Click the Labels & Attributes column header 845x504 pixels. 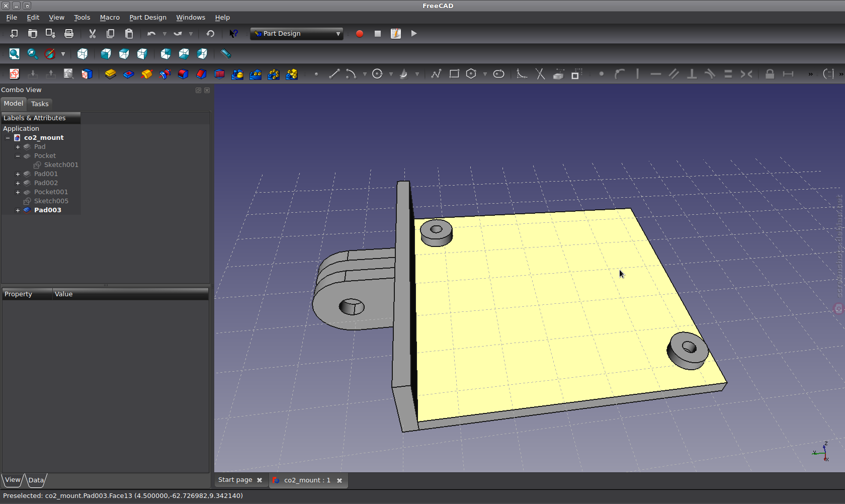click(41, 118)
